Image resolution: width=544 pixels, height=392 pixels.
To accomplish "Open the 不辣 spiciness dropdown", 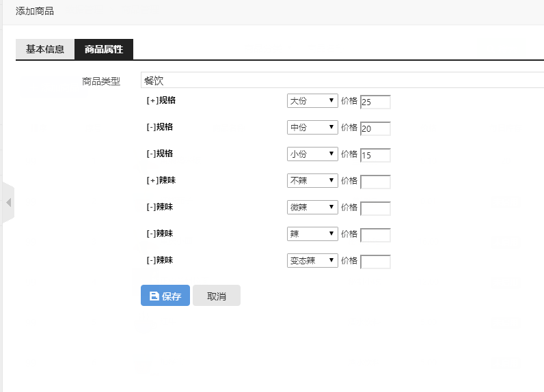I will tap(312, 180).
